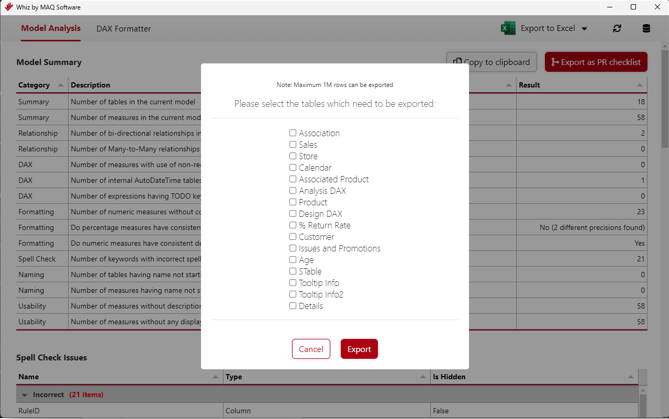The height and width of the screenshot is (419, 669).
Task: Sort by the Result column arrow
Action: [640, 86]
